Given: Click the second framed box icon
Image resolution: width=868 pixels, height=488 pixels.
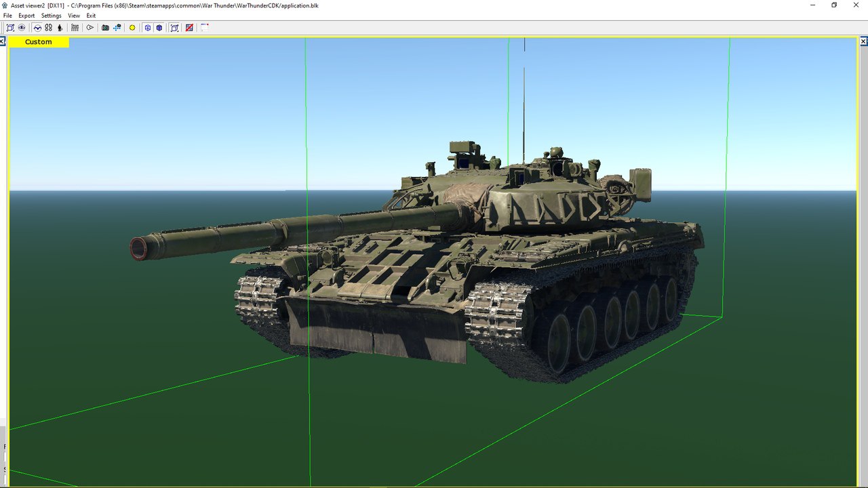Looking at the screenshot, I should click(174, 28).
